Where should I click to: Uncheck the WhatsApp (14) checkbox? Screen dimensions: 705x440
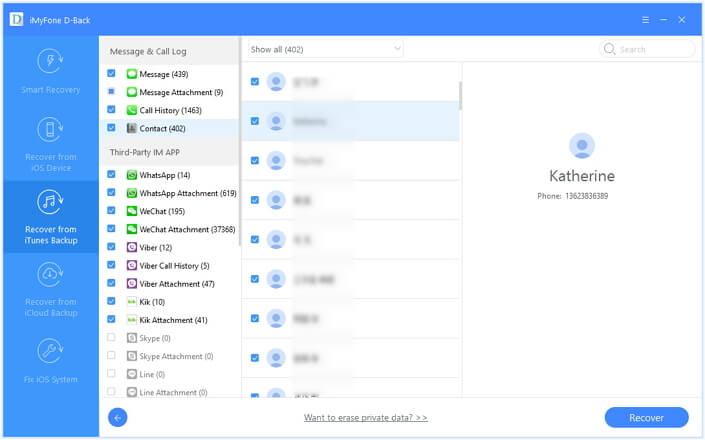pyautogui.click(x=111, y=174)
